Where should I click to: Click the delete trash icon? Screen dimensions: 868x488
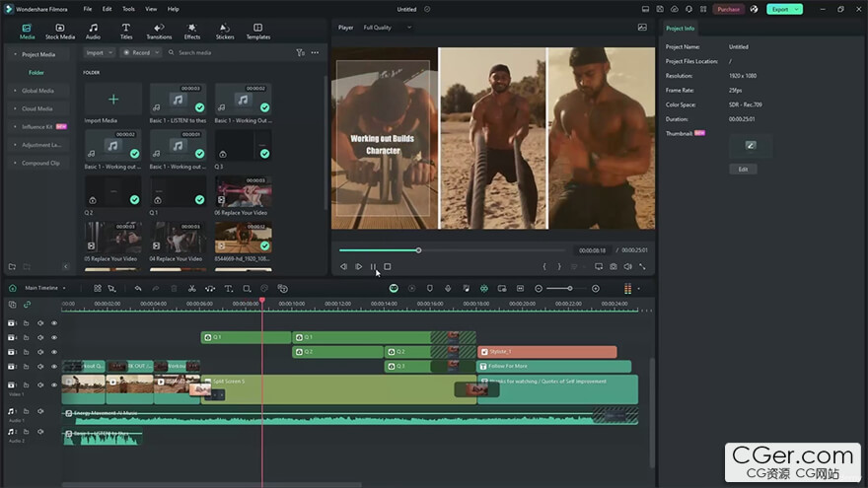174,288
